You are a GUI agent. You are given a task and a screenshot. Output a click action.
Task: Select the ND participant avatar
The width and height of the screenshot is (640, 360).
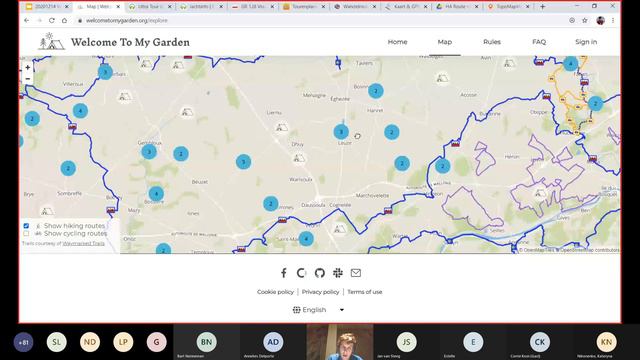[x=90, y=342]
